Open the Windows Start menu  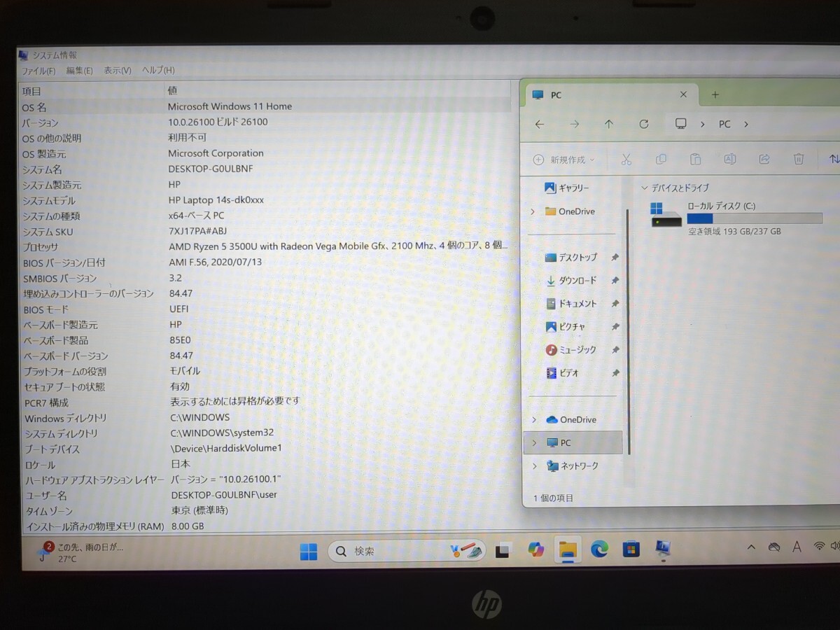pos(308,552)
